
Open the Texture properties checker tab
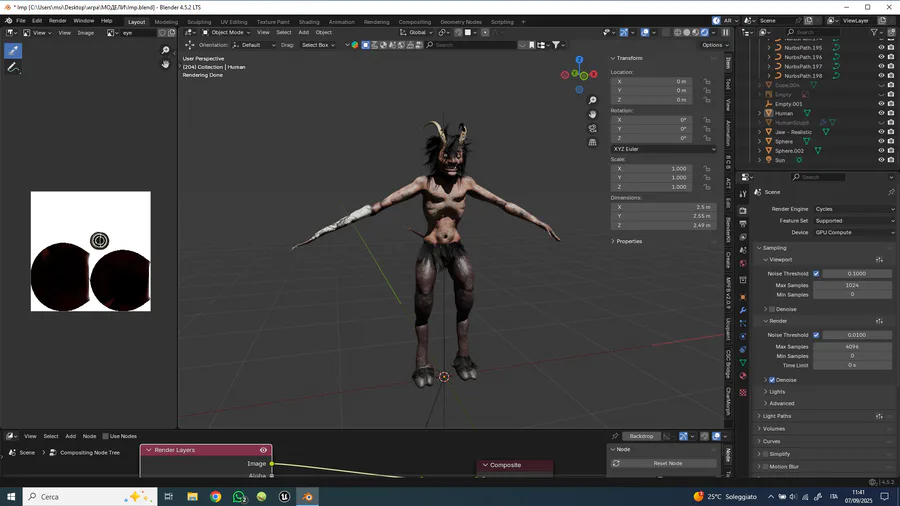(x=743, y=393)
